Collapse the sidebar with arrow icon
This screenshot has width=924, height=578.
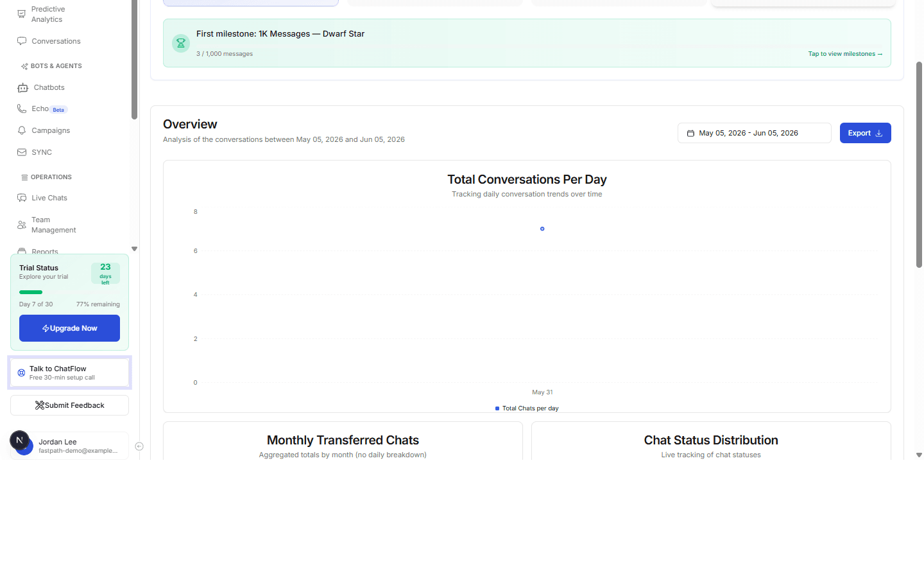click(139, 446)
